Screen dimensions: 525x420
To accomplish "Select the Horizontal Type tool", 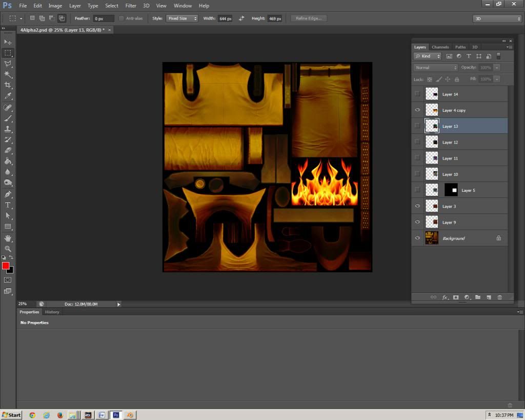I will click(8, 205).
